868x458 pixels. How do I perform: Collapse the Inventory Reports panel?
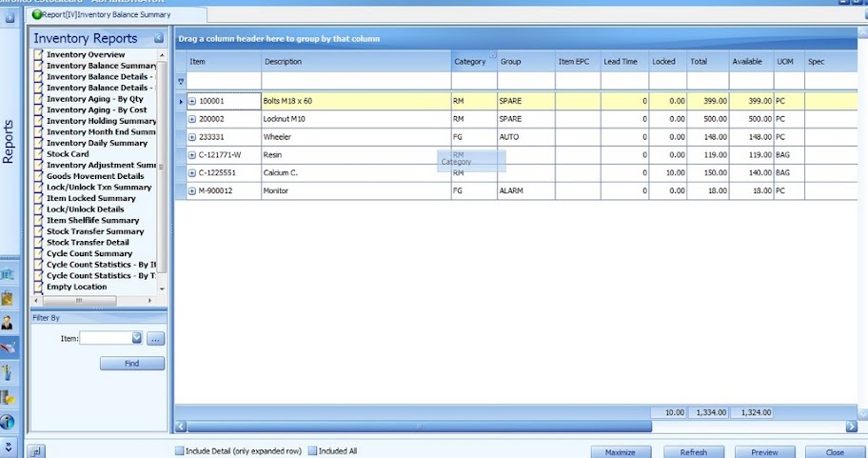pos(158,38)
